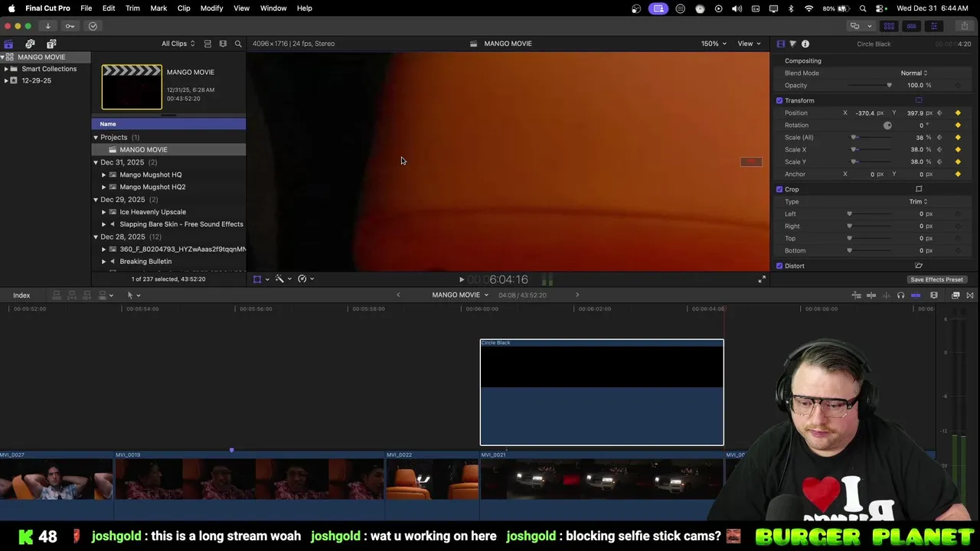The height and width of the screenshot is (551, 980).
Task: Open the Clip menu
Action: tap(184, 8)
